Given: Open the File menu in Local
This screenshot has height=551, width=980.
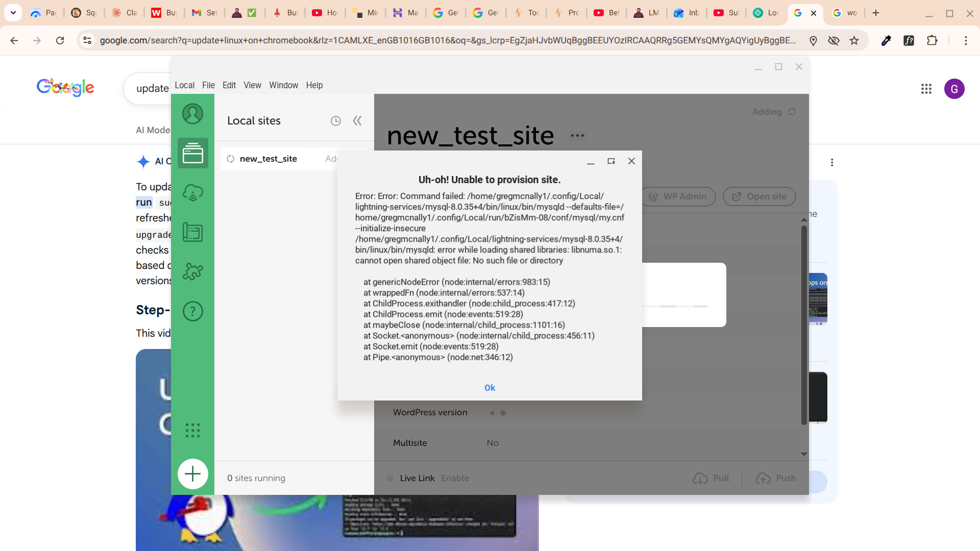Looking at the screenshot, I should click(208, 85).
